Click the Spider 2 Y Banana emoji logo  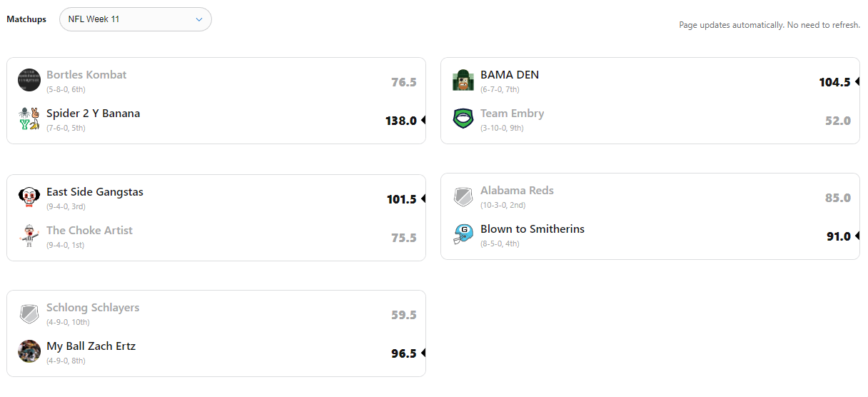29,119
